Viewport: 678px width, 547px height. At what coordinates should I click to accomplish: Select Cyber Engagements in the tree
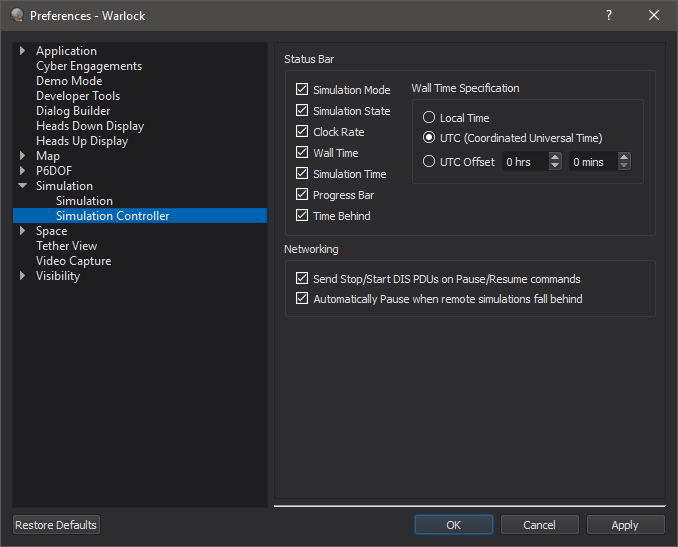pos(89,66)
